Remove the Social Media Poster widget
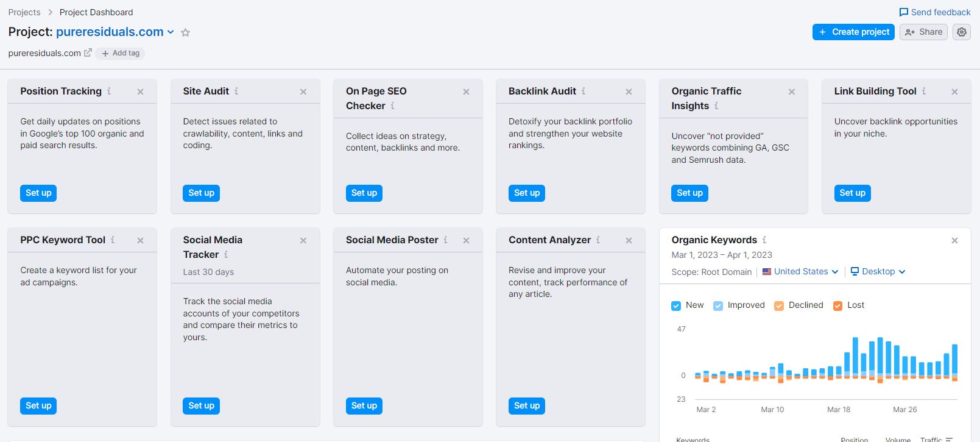Viewport: 980px width, 442px height. coord(466,241)
